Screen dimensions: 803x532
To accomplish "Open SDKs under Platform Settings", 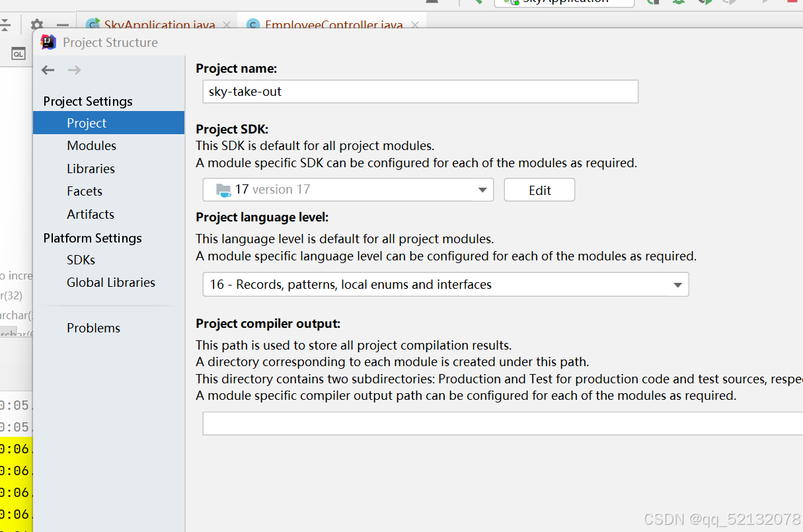I will tap(81, 260).
